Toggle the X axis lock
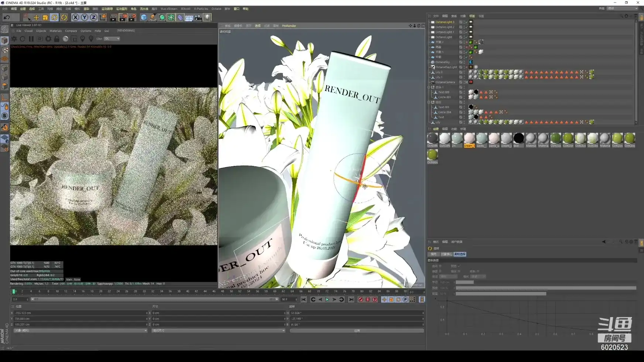644x362 pixels. 75,17
